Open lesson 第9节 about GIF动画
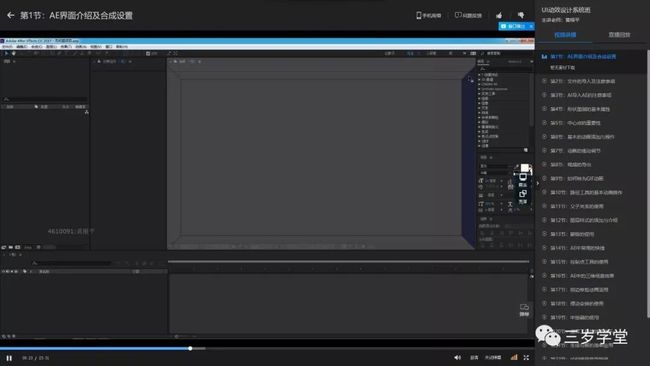The image size is (650, 366). pyautogui.click(x=577, y=179)
